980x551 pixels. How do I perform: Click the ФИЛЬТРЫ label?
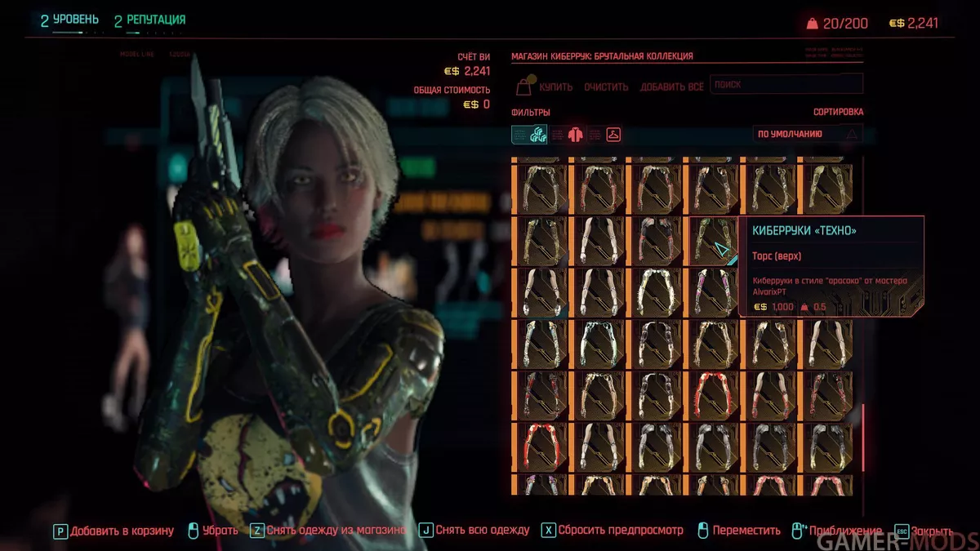531,112
